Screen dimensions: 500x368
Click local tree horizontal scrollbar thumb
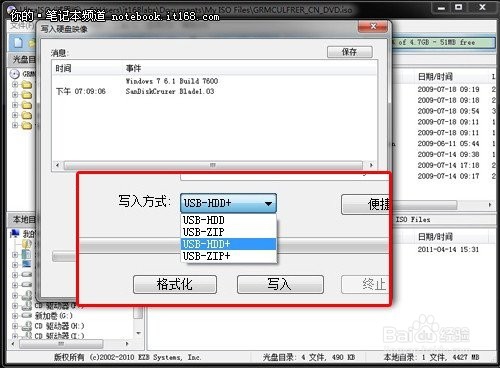(61, 343)
